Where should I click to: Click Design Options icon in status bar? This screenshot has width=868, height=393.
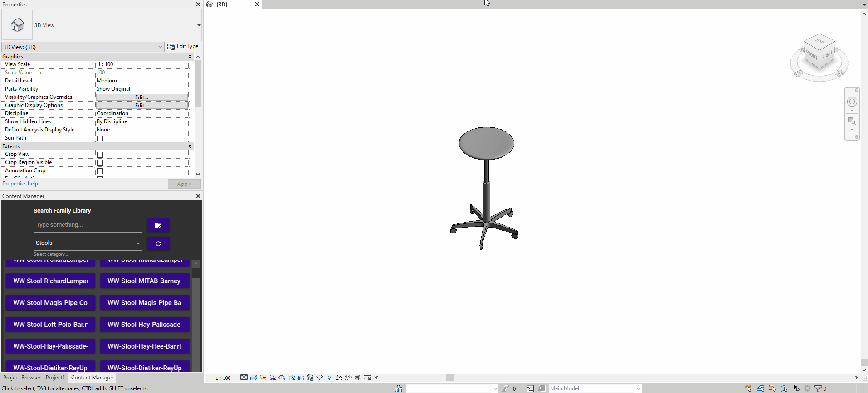coord(530,388)
